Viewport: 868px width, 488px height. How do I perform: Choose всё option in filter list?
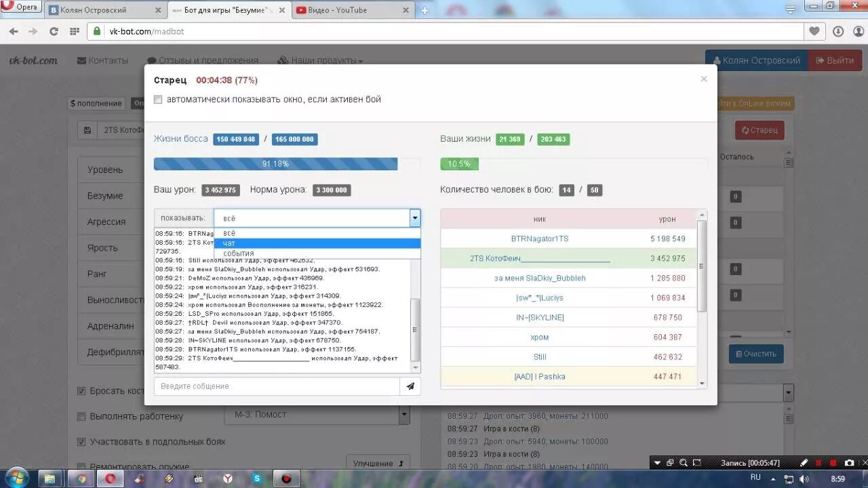tap(317, 233)
